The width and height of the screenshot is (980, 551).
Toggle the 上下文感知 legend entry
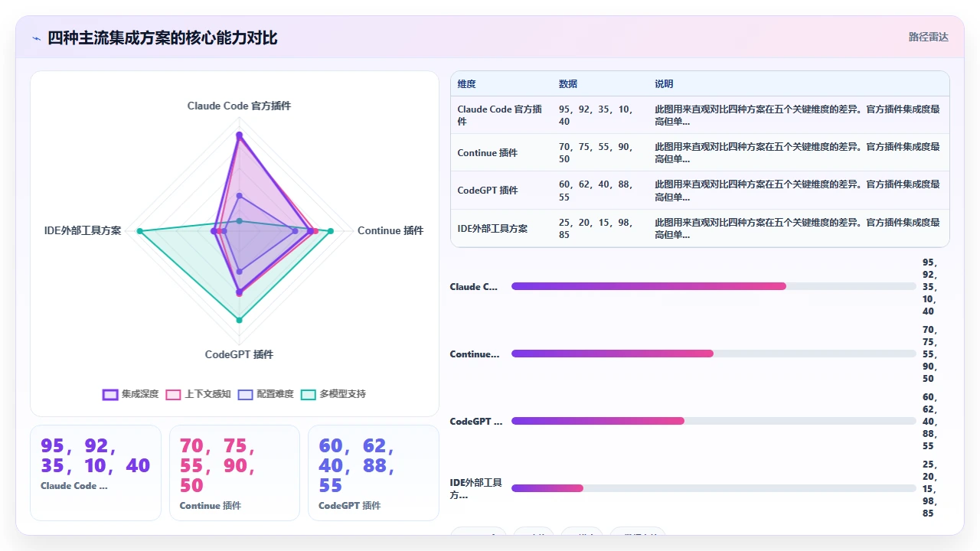198,394
